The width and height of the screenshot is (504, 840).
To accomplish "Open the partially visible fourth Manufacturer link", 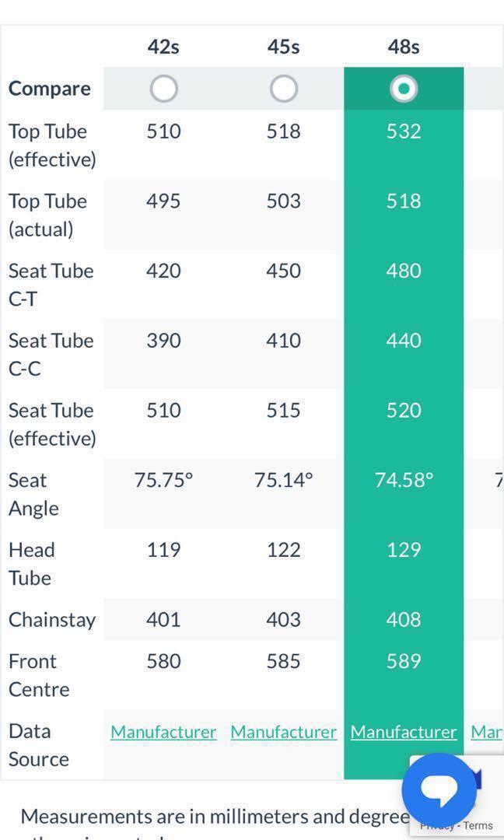I will 488,732.
